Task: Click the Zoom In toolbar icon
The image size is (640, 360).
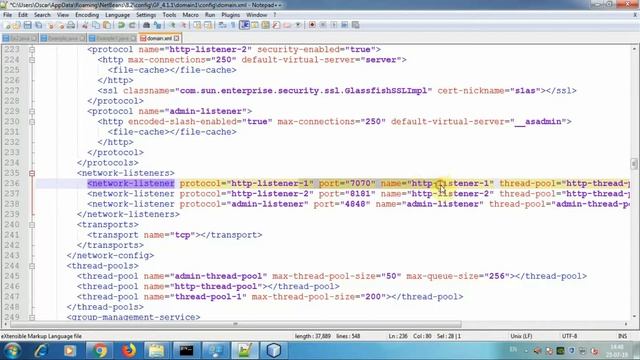Action: [x=173, y=25]
